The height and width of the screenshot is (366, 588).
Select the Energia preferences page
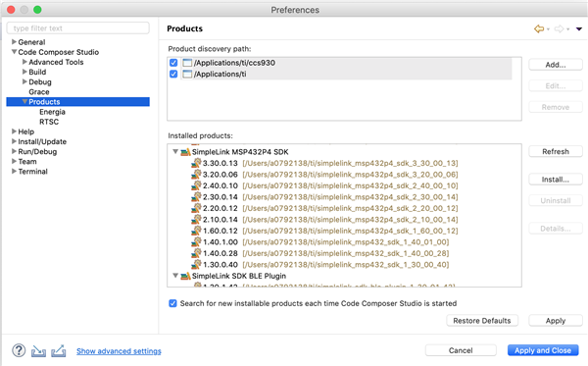pyautogui.click(x=52, y=112)
